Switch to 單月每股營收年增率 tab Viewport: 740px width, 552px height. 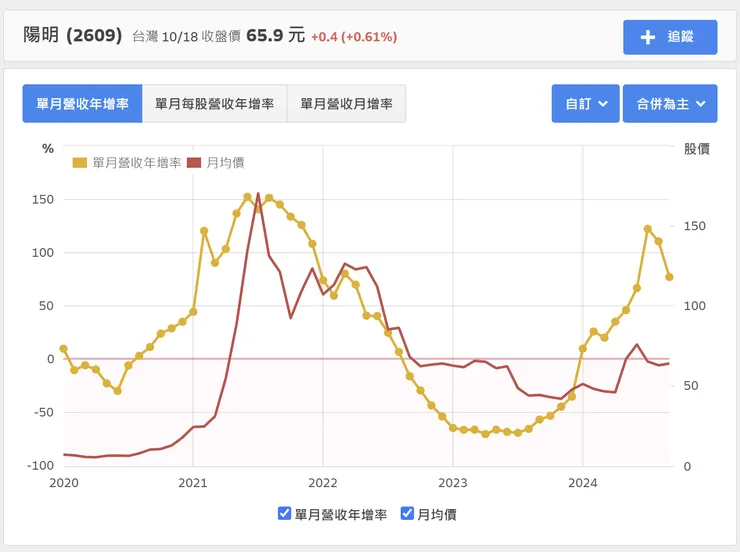[x=214, y=104]
